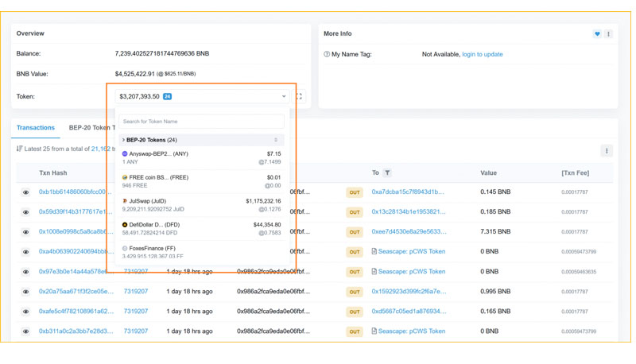Click the JulSwap JulD token logo icon
Viewport: 636px width, 364px height.
click(x=125, y=201)
